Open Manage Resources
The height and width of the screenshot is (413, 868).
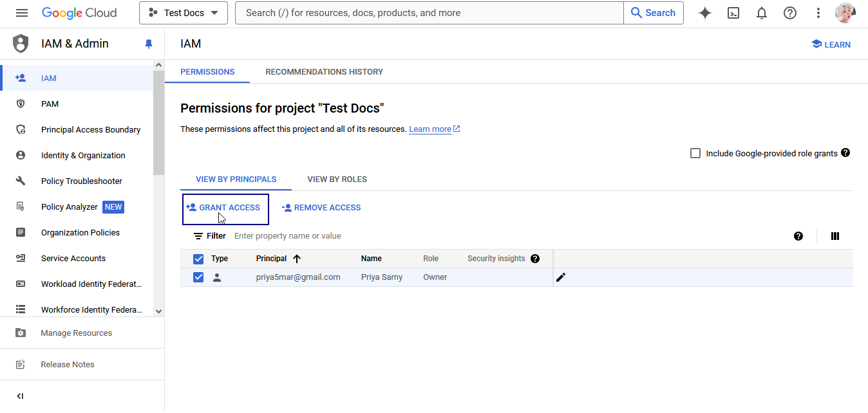point(82,333)
